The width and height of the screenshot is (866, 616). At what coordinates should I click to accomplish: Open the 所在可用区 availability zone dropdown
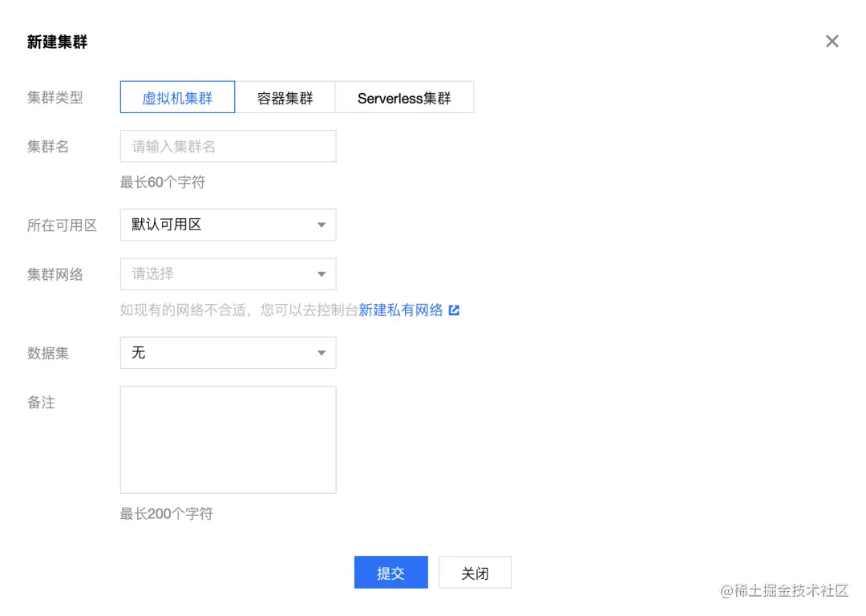[x=228, y=225]
